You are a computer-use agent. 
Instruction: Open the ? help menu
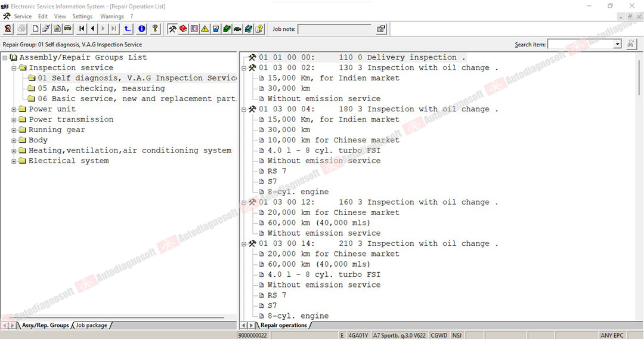(x=131, y=17)
